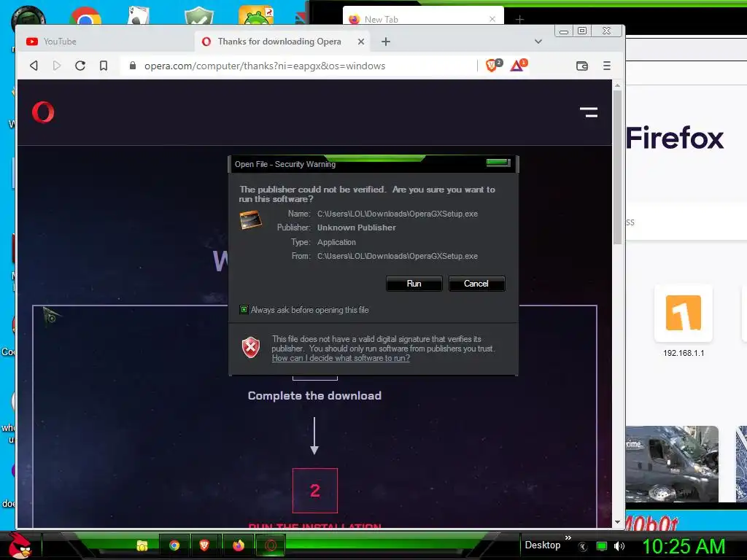Open the volume speaker tray icon
The height and width of the screenshot is (560, 747).
619,547
